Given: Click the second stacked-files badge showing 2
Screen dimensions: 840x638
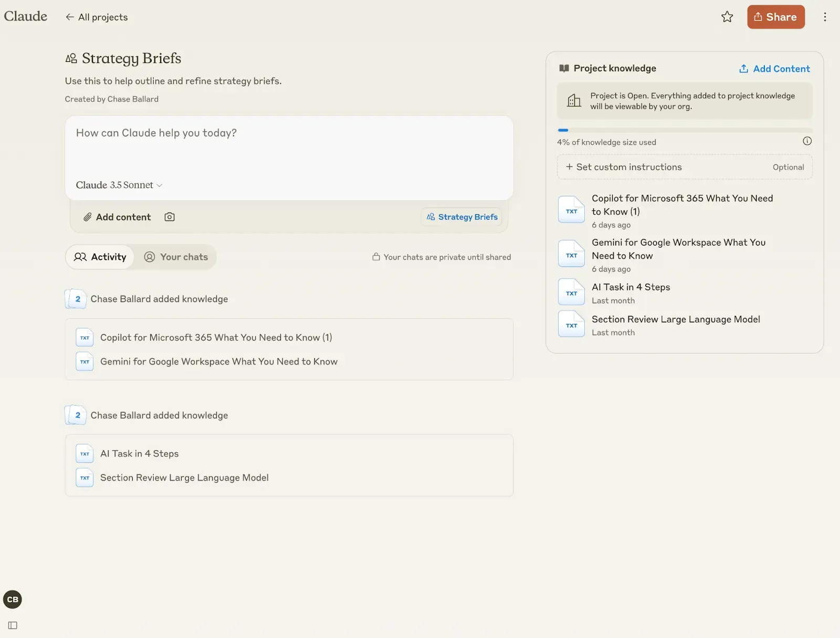Looking at the screenshot, I should pyautogui.click(x=76, y=415).
